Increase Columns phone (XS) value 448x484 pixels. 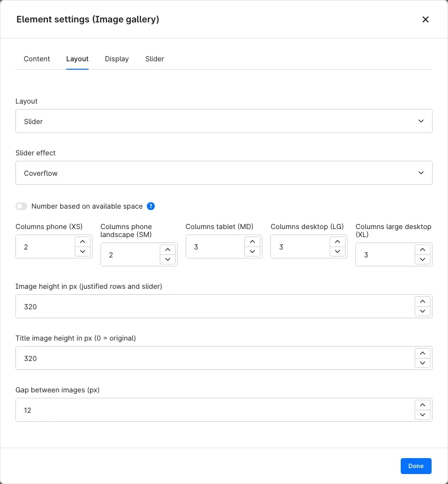tap(83, 242)
